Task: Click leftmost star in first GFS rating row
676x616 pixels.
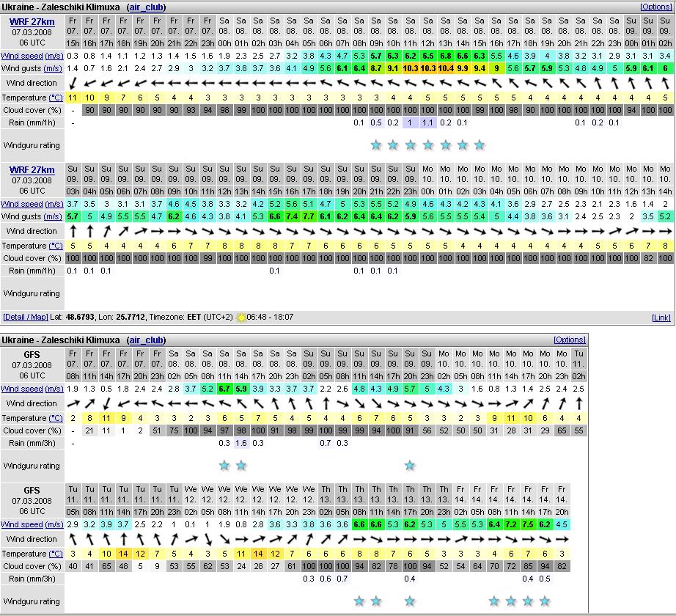Action: coord(224,465)
